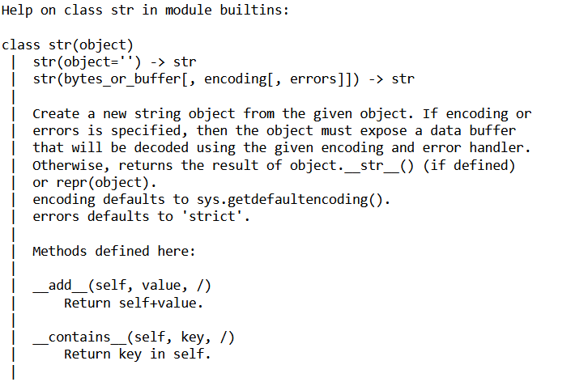Viewport: 588px width, 382px height.
Task: Click the line 'that will be decoded using'
Action: (x=282, y=148)
